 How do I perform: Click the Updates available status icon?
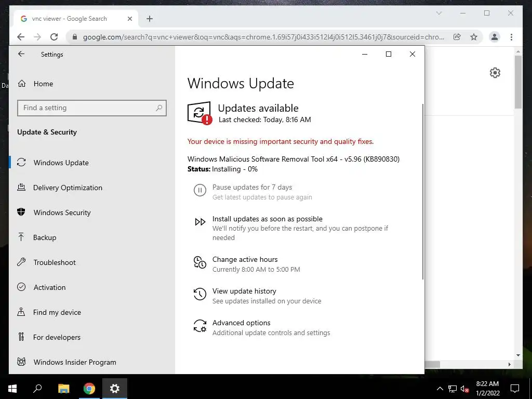(x=200, y=113)
